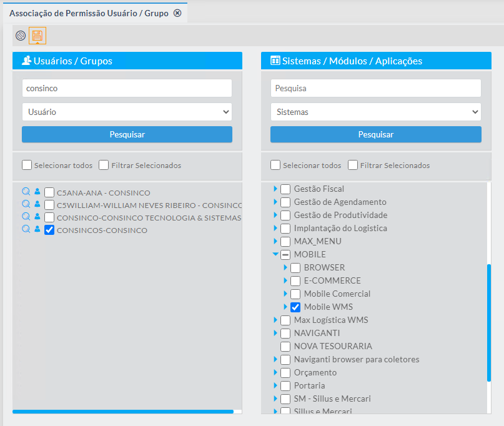Check the NOVA TESOURARIA checkbox
This screenshot has width=504, height=426.
(285, 347)
